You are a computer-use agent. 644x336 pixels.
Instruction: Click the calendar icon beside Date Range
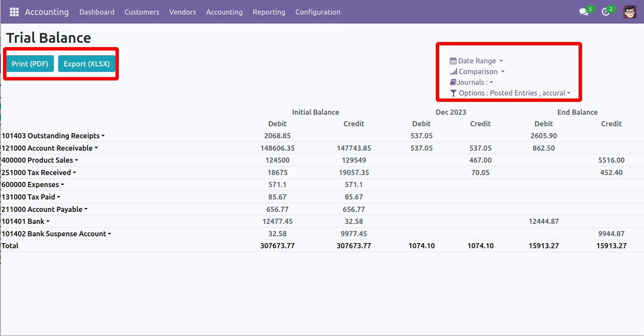point(453,61)
